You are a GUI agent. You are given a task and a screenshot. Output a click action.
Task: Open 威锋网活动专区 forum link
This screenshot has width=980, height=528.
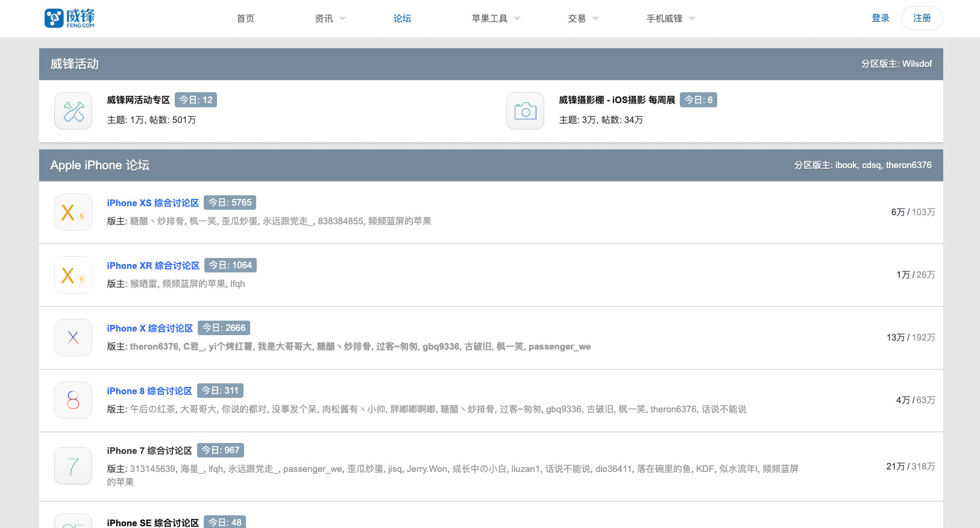[139, 100]
